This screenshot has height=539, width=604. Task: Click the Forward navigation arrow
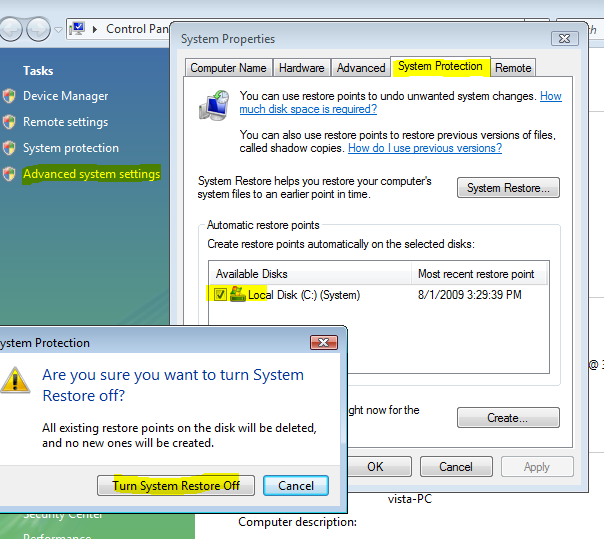38,29
